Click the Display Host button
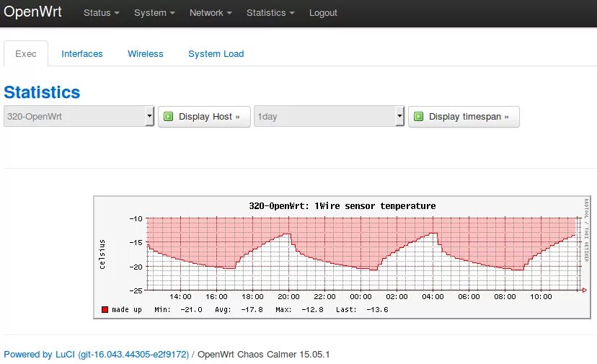The width and height of the screenshot is (597, 364). (x=204, y=117)
